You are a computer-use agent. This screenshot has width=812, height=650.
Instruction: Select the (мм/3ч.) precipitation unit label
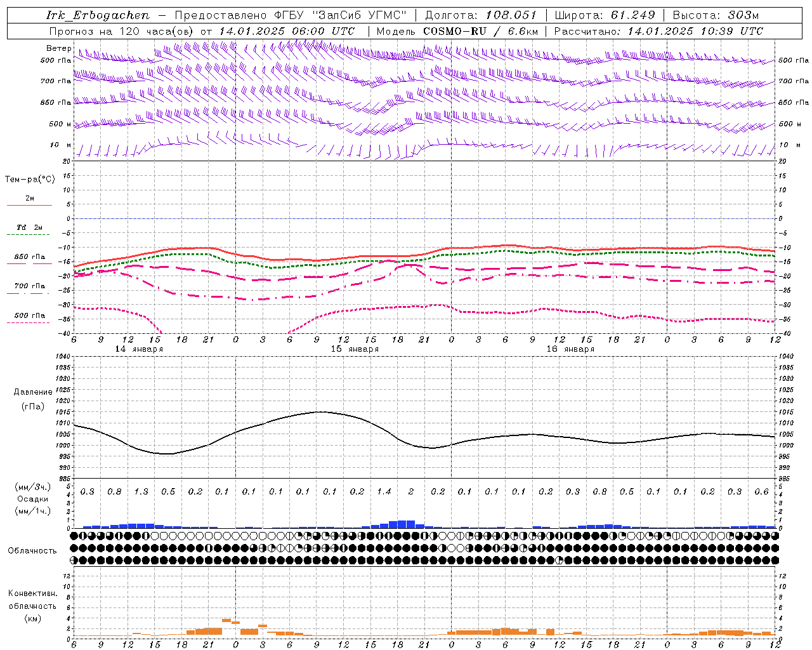pyautogui.click(x=32, y=487)
